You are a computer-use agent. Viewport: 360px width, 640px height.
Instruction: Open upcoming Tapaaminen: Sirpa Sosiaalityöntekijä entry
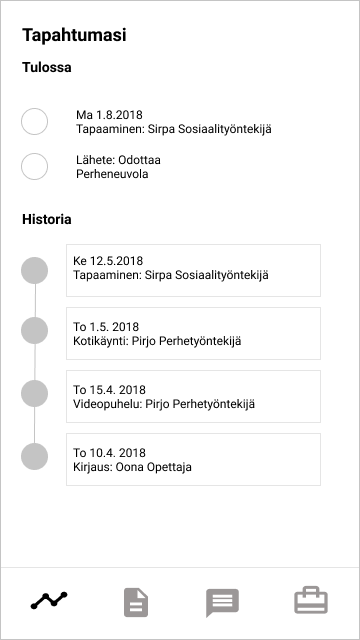(174, 122)
